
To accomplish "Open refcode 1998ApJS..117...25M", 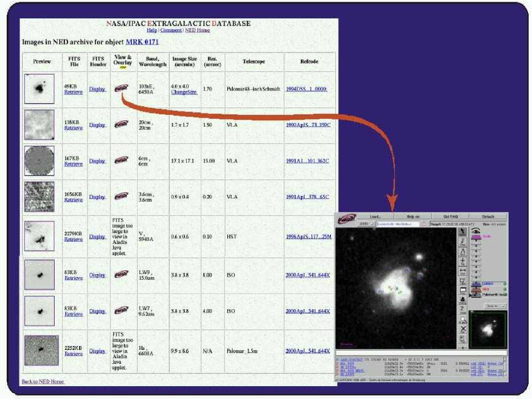I will click(309, 236).
